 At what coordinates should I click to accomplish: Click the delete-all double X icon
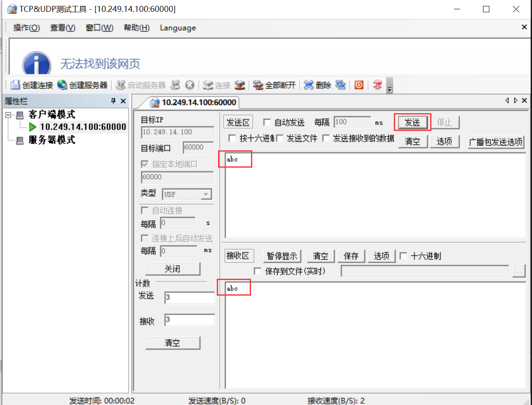tap(341, 85)
